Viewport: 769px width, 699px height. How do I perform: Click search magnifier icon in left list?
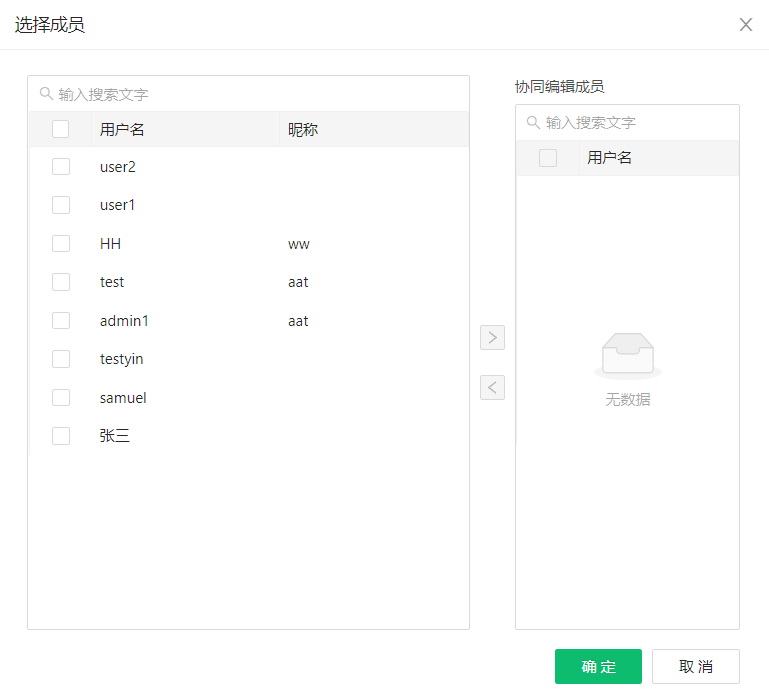(46, 94)
